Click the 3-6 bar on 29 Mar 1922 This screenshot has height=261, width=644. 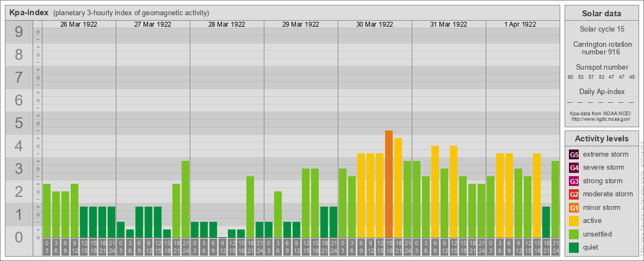[x=278, y=215]
